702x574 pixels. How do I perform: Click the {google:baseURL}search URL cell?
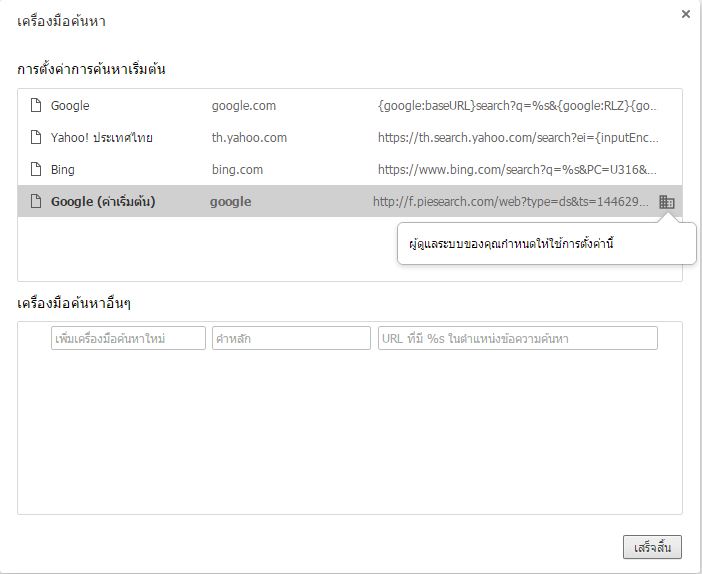click(517, 106)
